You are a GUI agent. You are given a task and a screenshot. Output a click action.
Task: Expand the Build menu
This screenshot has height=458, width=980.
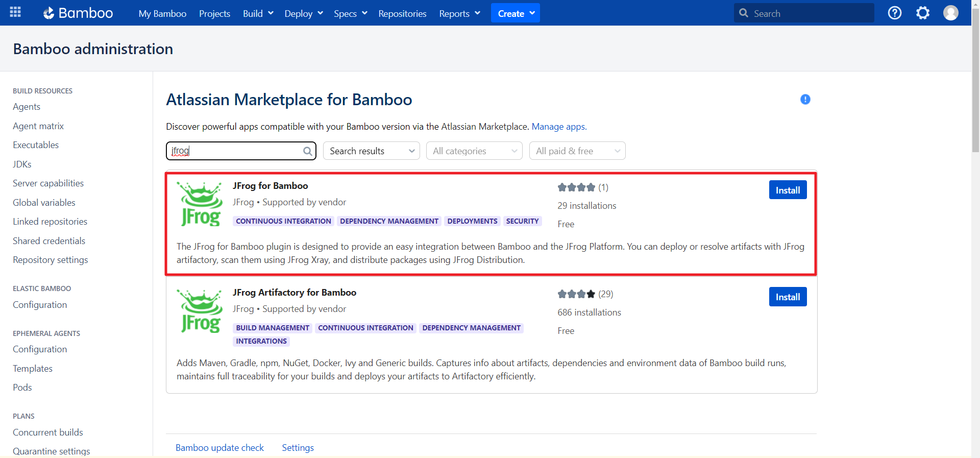pyautogui.click(x=258, y=13)
